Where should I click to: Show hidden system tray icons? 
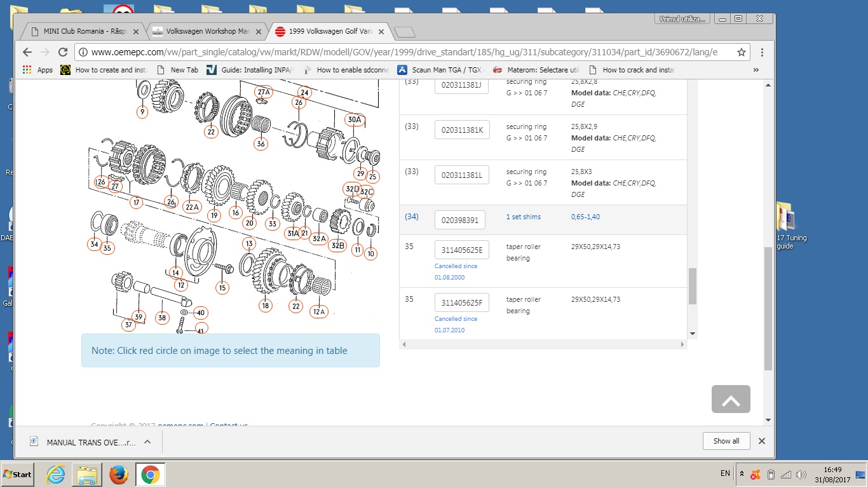pos(742,474)
